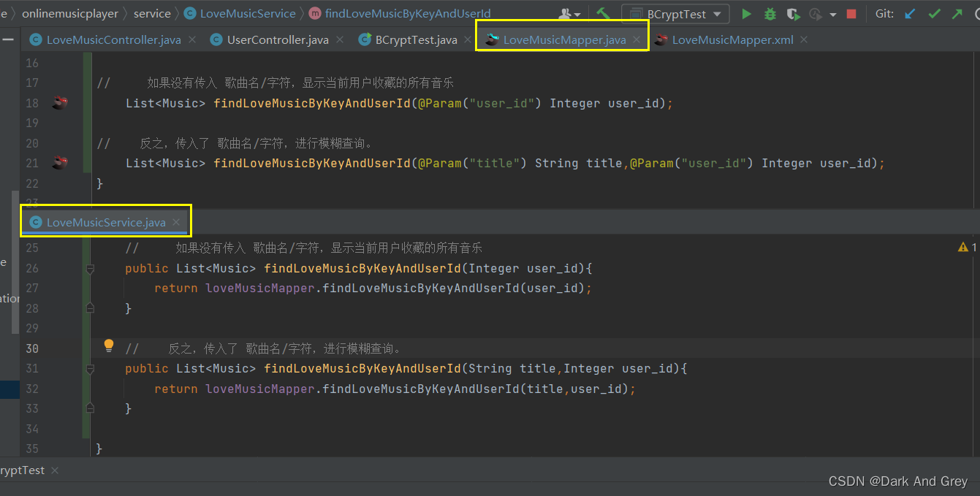The image size is (980, 496).
Task: Select the LoveMusicService.java tab
Action: point(106,222)
